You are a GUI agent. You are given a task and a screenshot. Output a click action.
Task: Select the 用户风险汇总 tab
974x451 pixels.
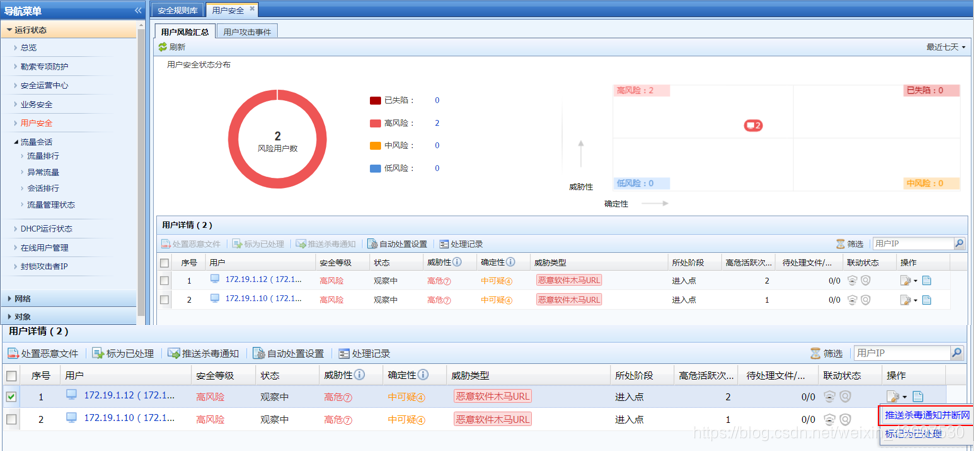[x=184, y=32]
